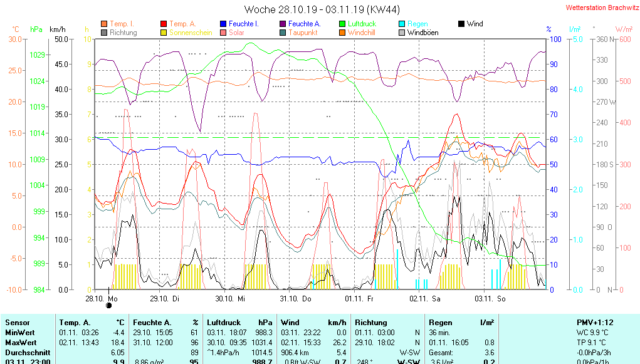Image resolution: width=640 pixels, height=364 pixels.
Task: Select the black Wind legend swatch
Action: pos(461,24)
